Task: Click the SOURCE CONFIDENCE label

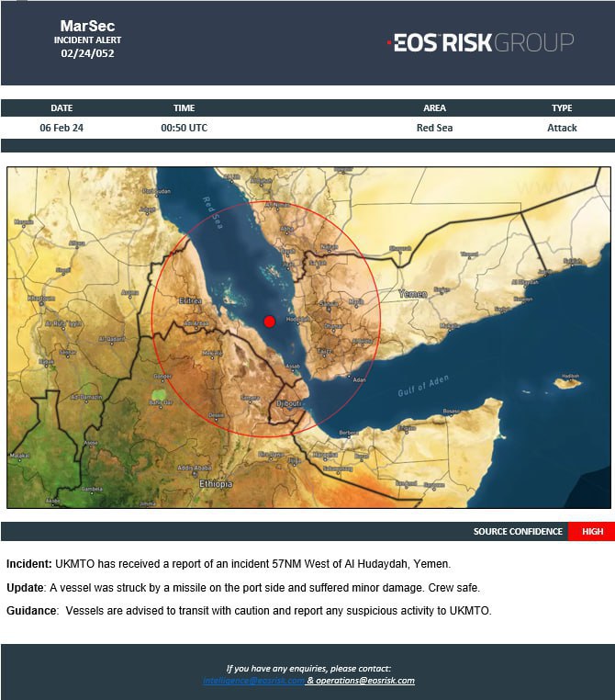Action: point(516,532)
